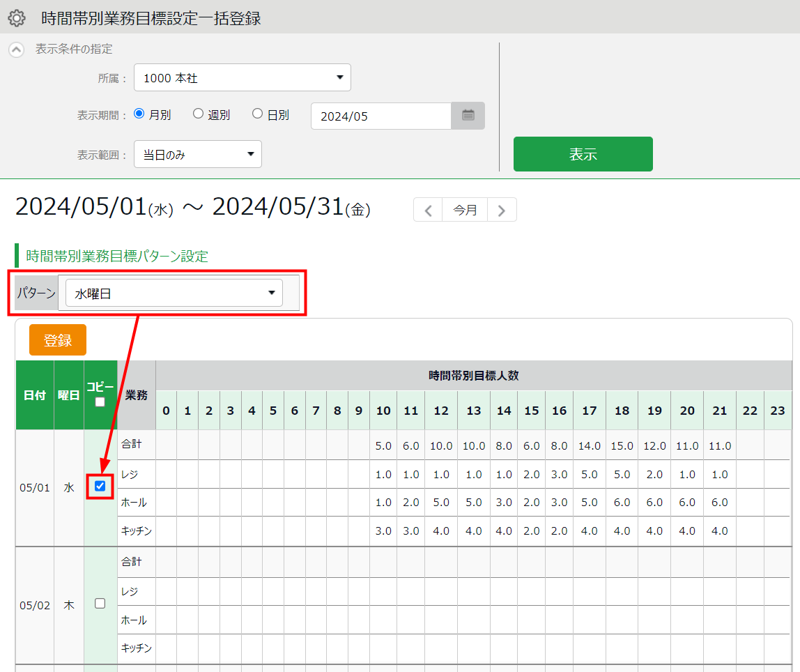This screenshot has height=672, width=800.
Task: Click the 05/01 合計 value 5.0 at hour 10
Action: (x=383, y=446)
